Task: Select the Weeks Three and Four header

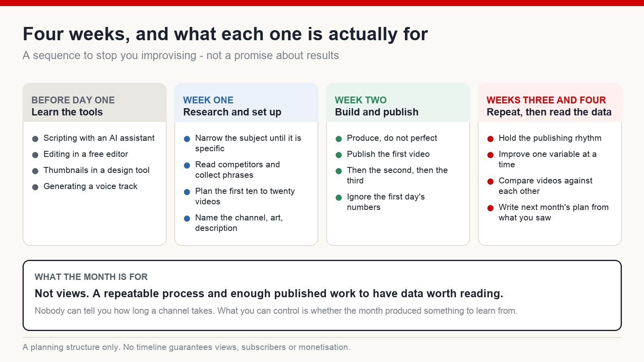Action: (x=550, y=103)
